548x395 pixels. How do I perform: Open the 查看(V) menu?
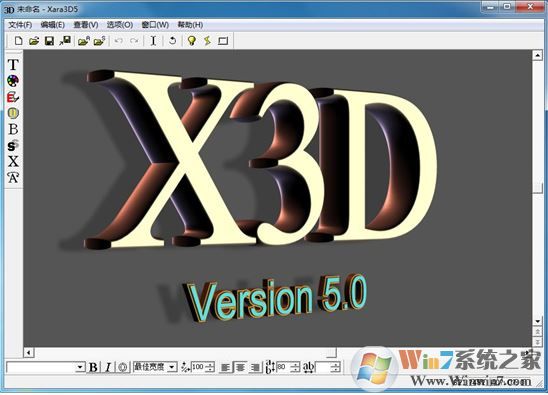(x=86, y=25)
